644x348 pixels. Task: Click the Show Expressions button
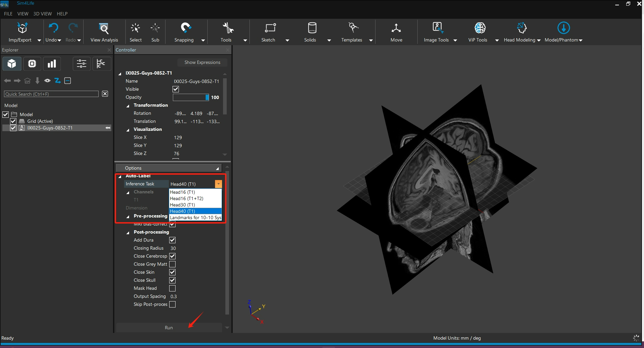(x=202, y=62)
